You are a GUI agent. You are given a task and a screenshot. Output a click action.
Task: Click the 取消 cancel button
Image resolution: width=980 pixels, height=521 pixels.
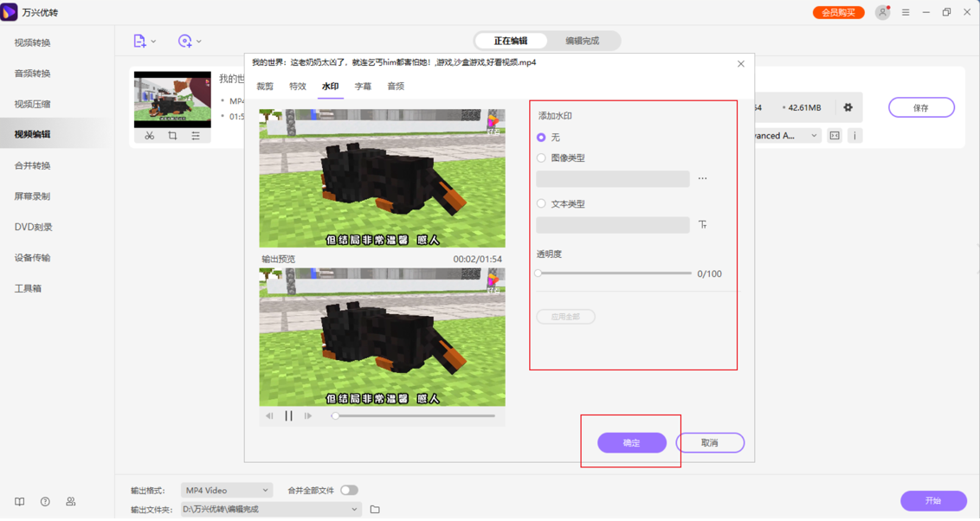click(x=710, y=443)
